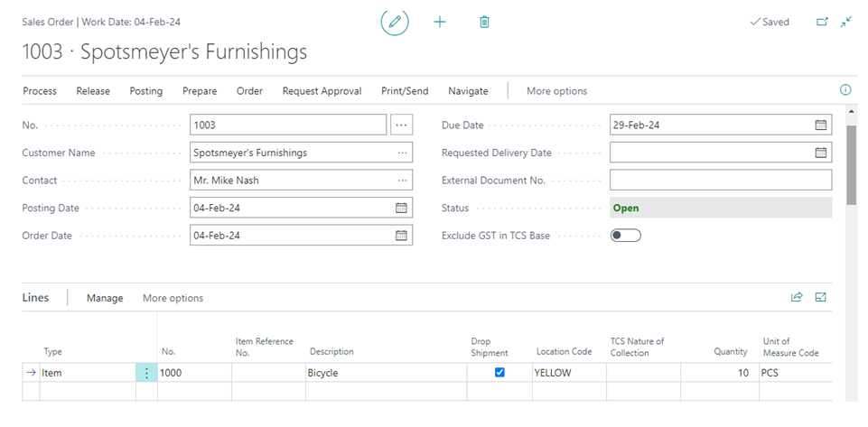
Task: Click the Location Code cell YELLOW
Action: click(x=569, y=373)
